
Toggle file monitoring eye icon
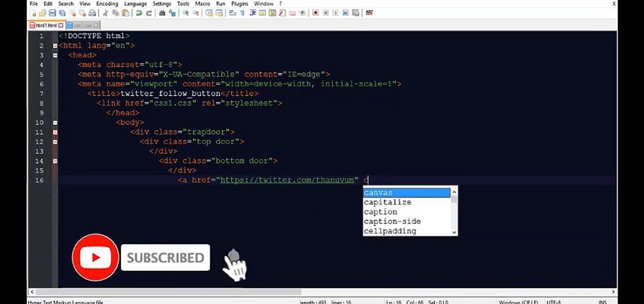point(302,13)
